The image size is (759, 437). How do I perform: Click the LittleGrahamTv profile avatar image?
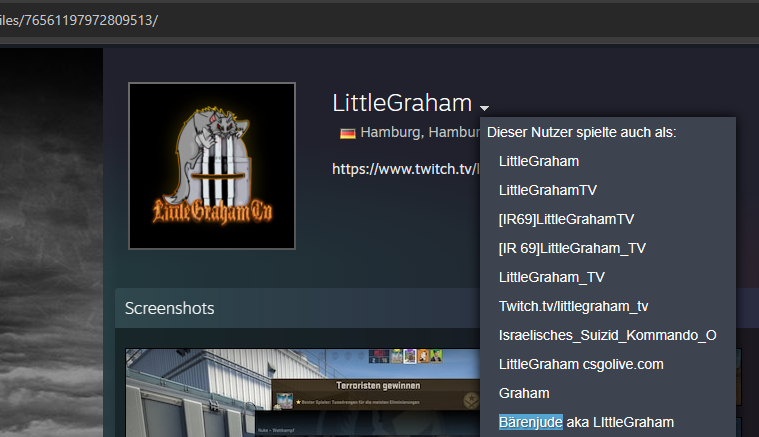[x=212, y=166]
